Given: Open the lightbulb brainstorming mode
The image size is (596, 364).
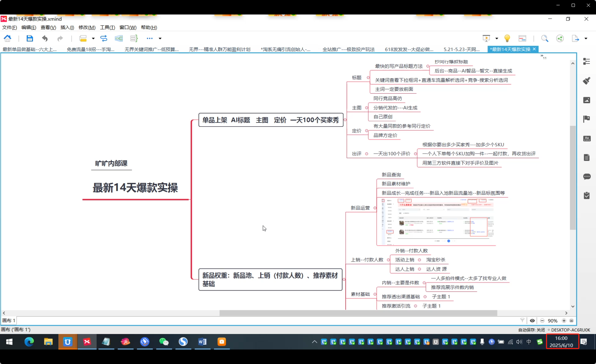Looking at the screenshot, I should [x=507, y=39].
